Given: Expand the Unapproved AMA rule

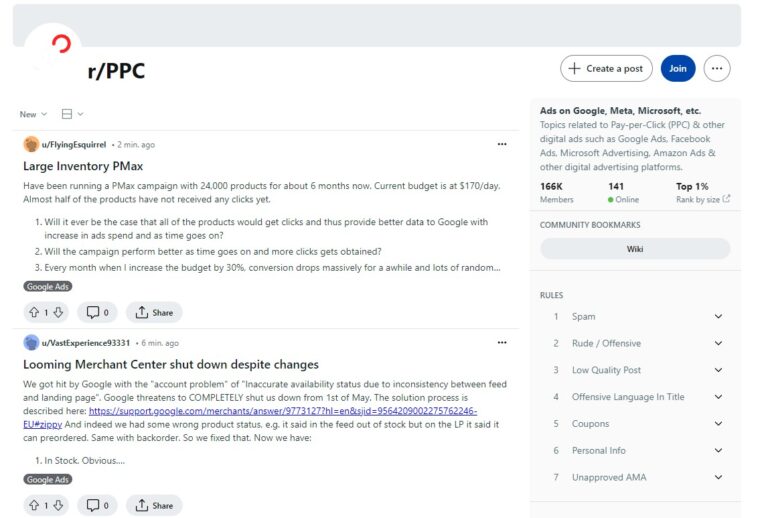Looking at the screenshot, I should 717,477.
